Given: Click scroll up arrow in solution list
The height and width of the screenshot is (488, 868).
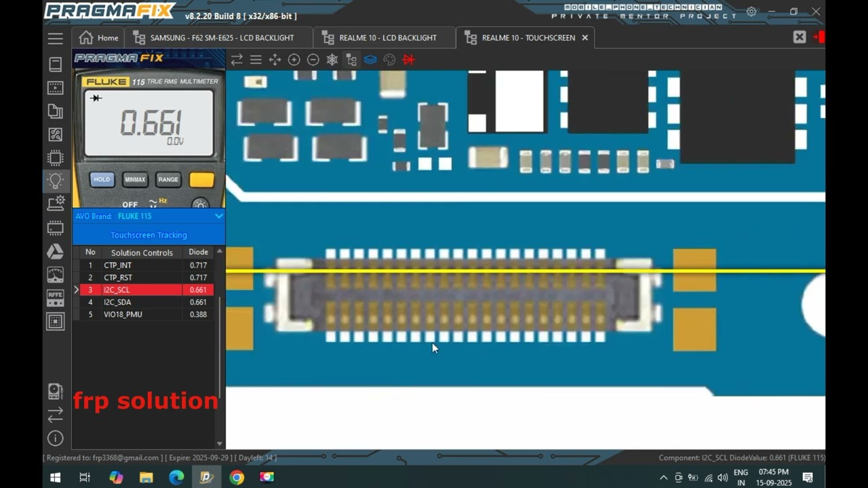Looking at the screenshot, I should (x=219, y=251).
